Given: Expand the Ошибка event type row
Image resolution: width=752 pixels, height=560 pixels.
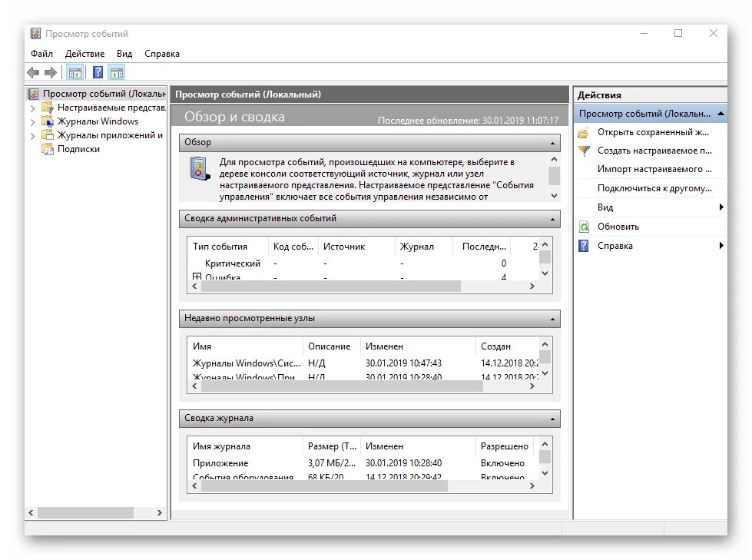Looking at the screenshot, I should (197, 277).
